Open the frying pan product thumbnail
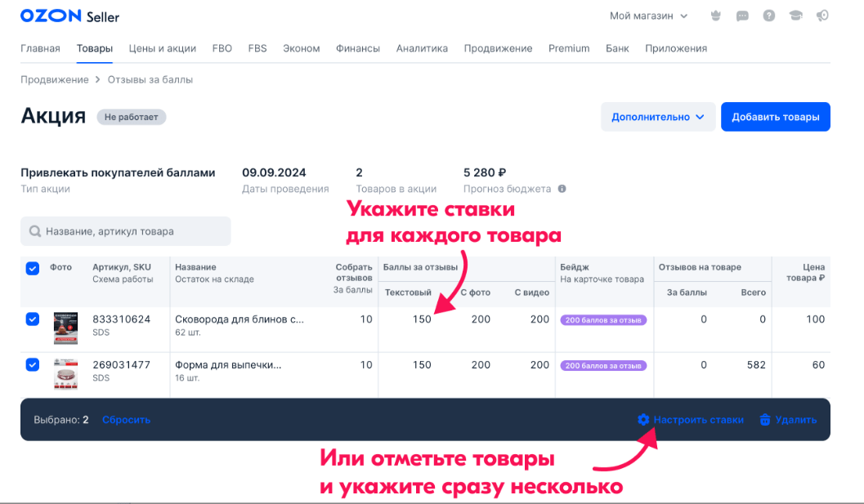This screenshot has height=504, width=864. click(65, 326)
